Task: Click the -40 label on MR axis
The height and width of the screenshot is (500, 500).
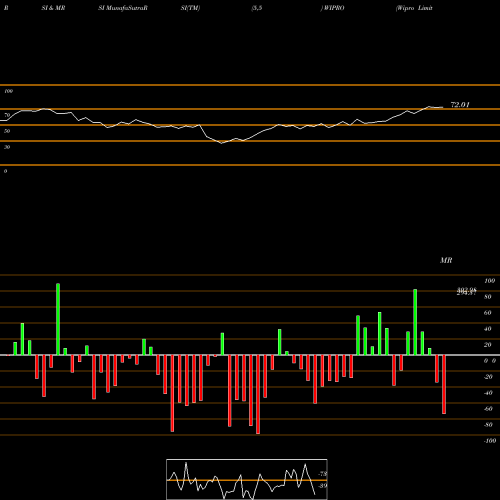Action: click(x=488, y=393)
